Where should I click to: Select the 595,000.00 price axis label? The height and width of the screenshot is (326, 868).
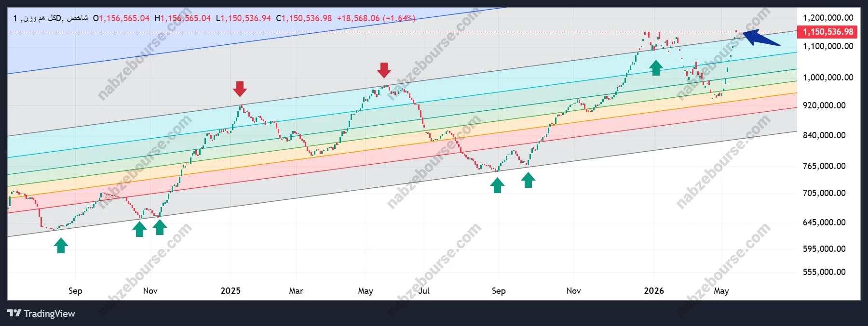pyautogui.click(x=824, y=249)
